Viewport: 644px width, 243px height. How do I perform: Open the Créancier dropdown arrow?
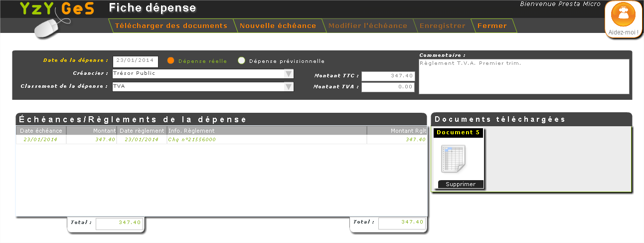coord(288,74)
